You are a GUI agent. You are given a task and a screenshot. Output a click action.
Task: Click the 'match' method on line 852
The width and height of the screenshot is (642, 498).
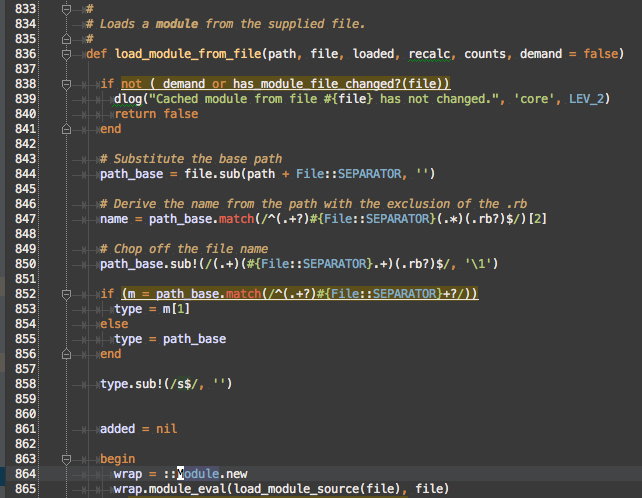click(243, 294)
